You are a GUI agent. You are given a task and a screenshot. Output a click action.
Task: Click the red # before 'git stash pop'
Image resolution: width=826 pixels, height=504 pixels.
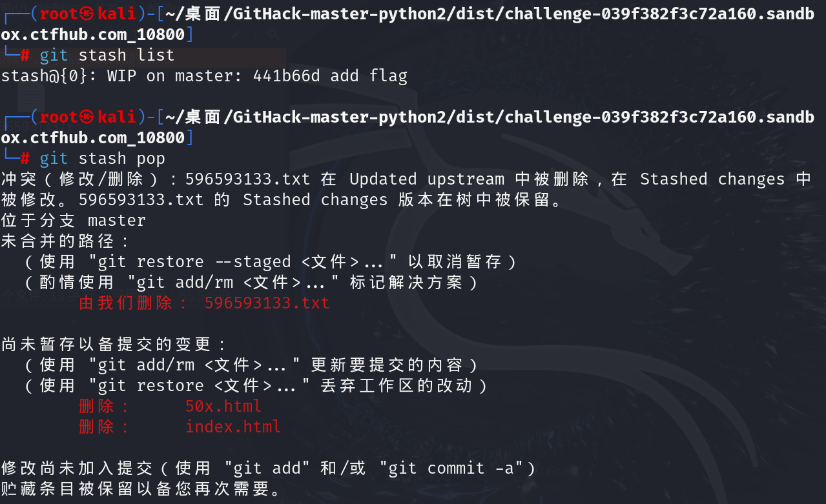coord(25,159)
